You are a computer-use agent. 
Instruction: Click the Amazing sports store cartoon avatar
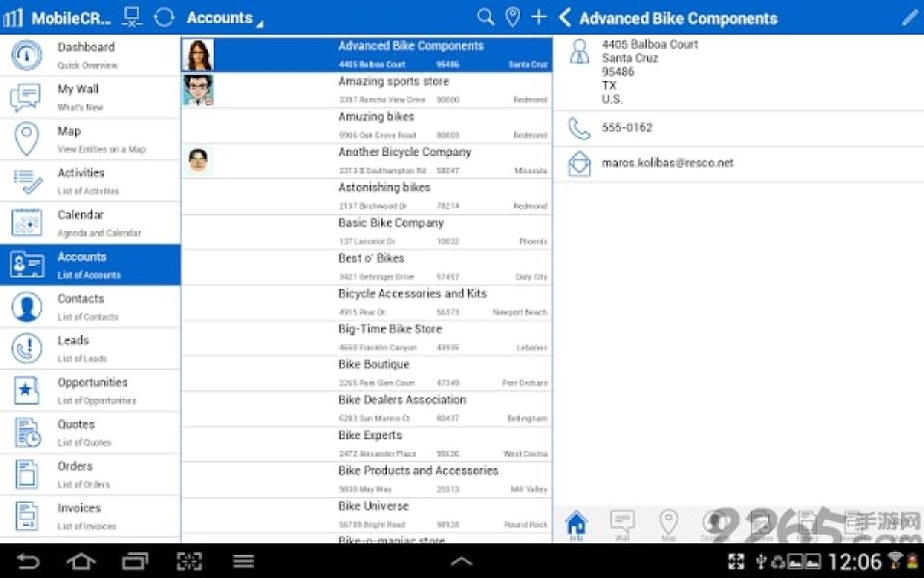[x=198, y=90]
